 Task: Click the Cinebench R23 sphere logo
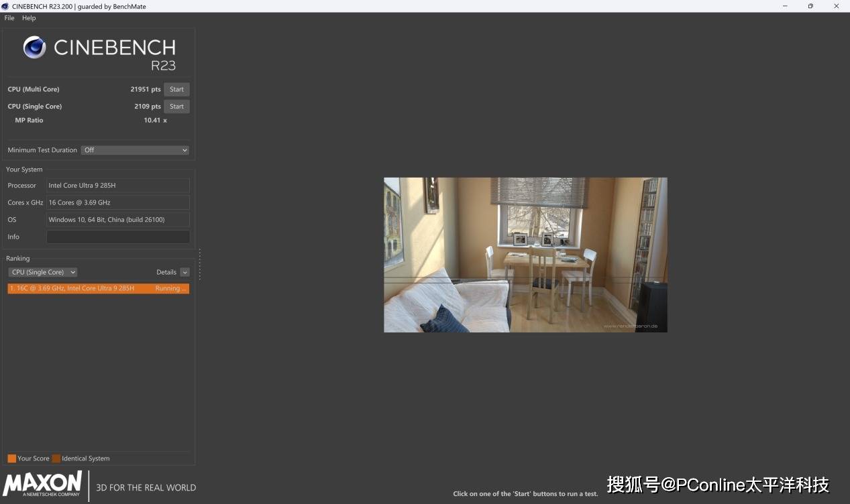[35, 48]
